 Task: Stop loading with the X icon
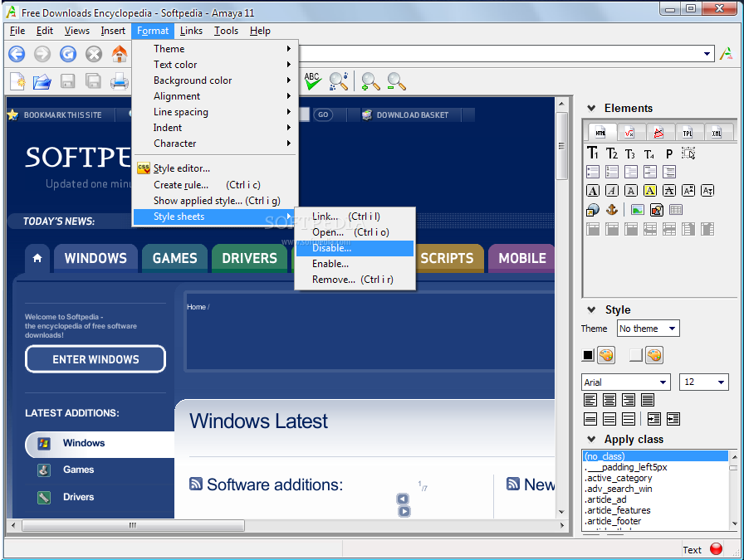click(94, 54)
